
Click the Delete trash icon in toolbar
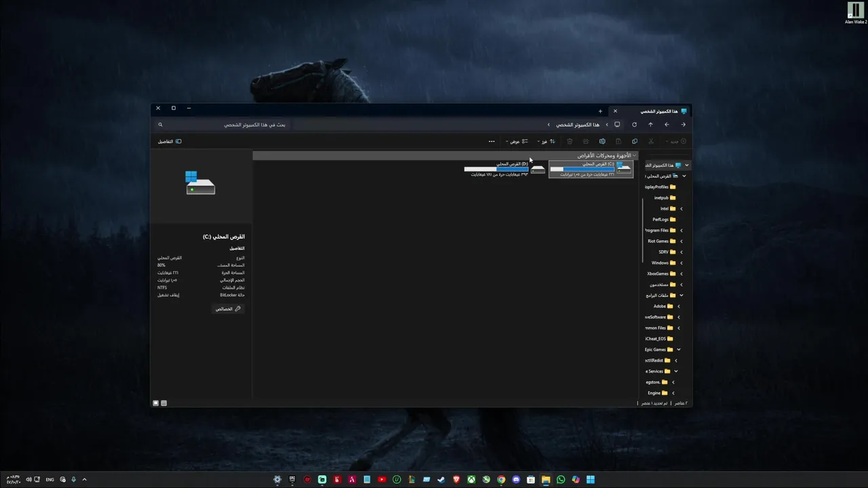tap(570, 142)
